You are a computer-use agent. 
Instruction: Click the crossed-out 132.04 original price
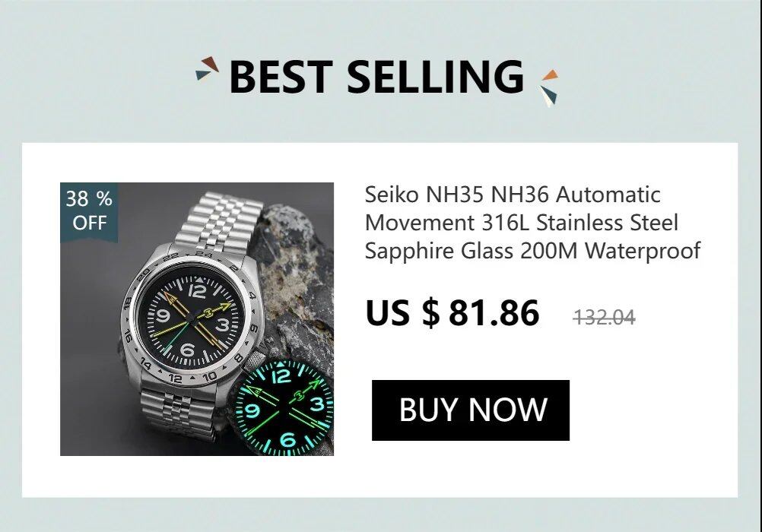pos(604,318)
